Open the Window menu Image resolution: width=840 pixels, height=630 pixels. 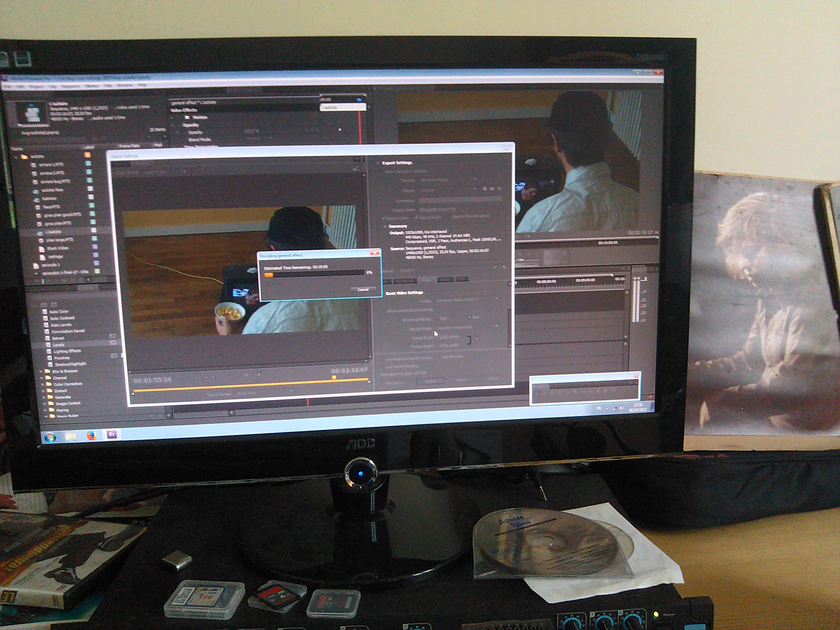(x=125, y=86)
